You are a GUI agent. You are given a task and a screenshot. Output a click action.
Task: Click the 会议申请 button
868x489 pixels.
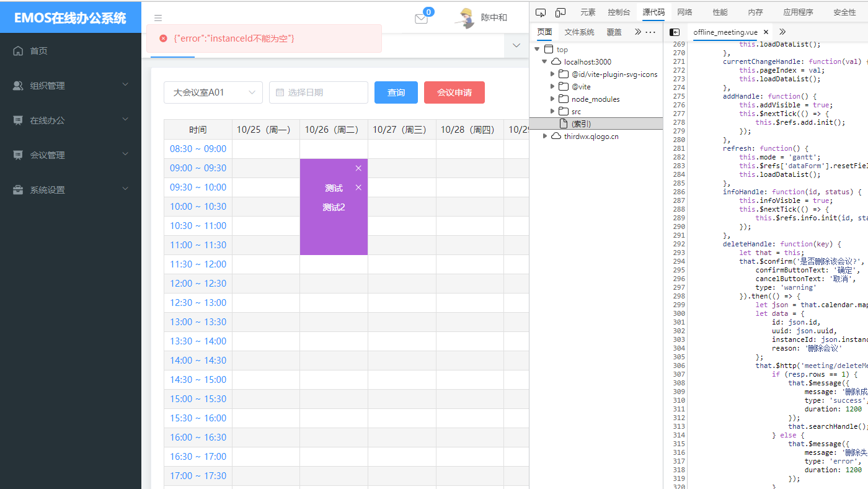(454, 92)
